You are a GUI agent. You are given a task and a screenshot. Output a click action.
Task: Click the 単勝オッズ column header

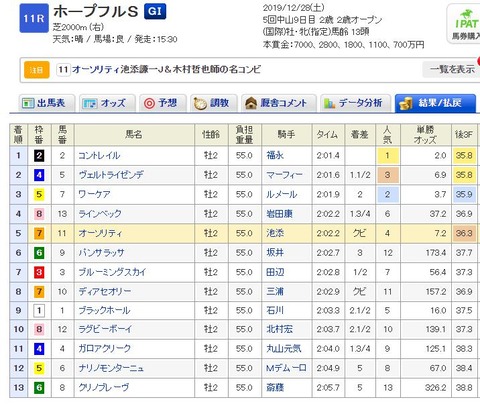point(425,135)
